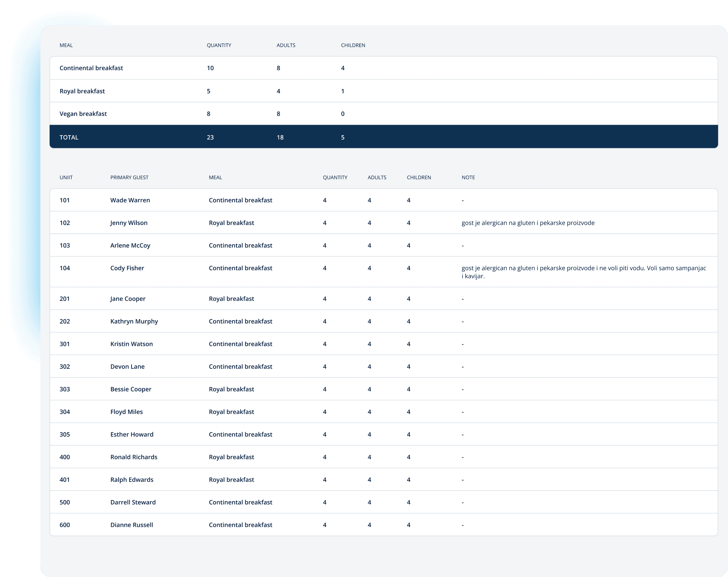Click Vegan breakfast children value 0
Image resolution: width=728 pixels, height=577 pixels.
tap(342, 114)
